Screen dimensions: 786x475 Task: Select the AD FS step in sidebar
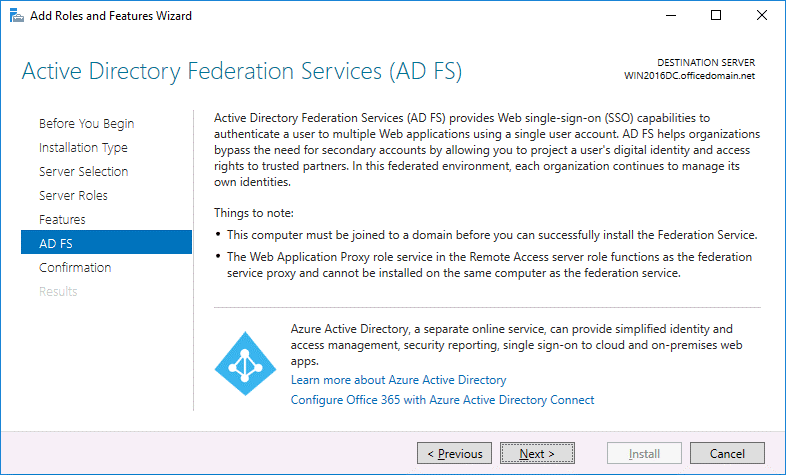click(55, 243)
